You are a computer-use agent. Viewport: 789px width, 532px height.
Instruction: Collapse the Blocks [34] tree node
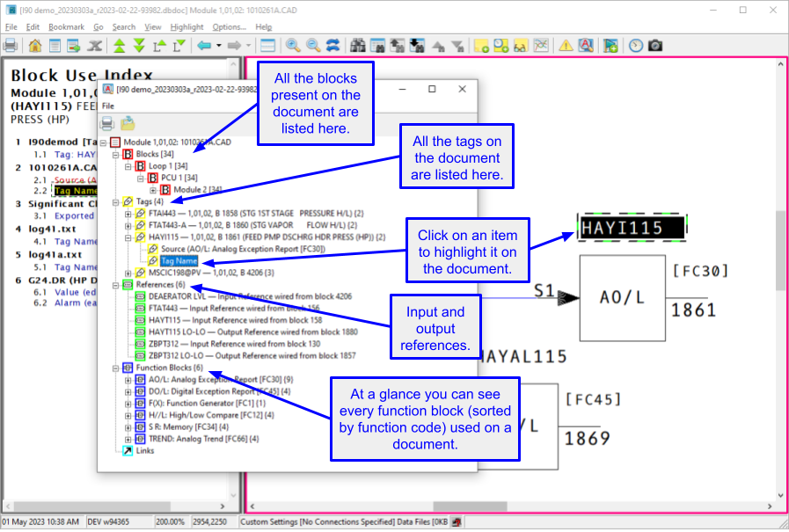coord(115,154)
